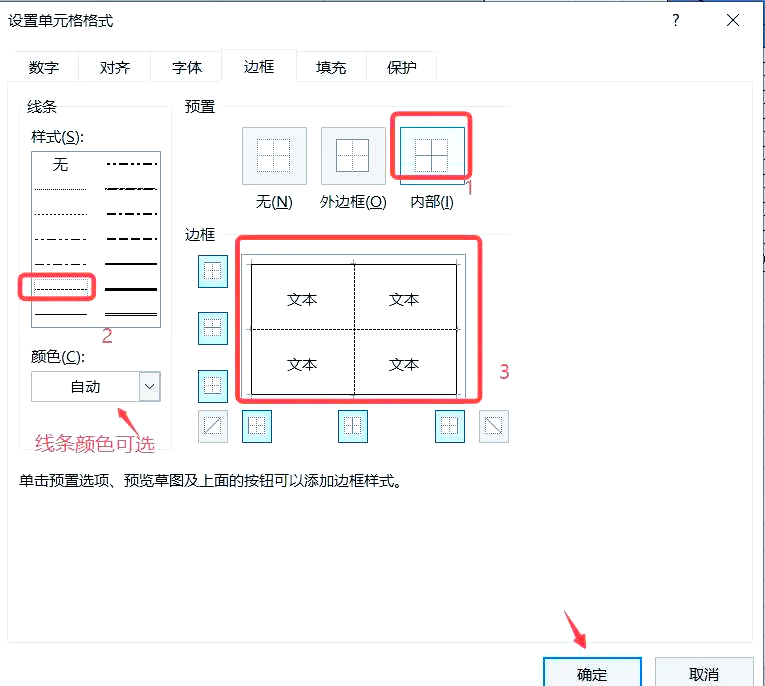Select the double line style
This screenshot has width=765, height=686.
131,314
